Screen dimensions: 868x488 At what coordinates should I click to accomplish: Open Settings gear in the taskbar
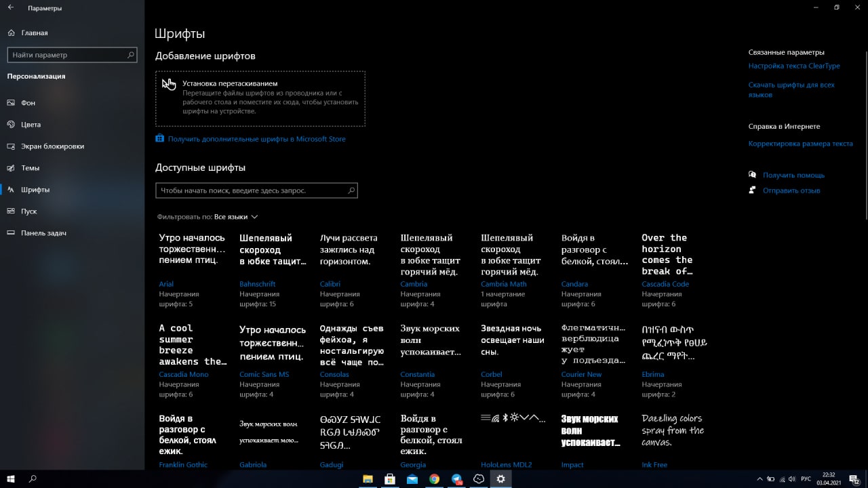tap(501, 479)
